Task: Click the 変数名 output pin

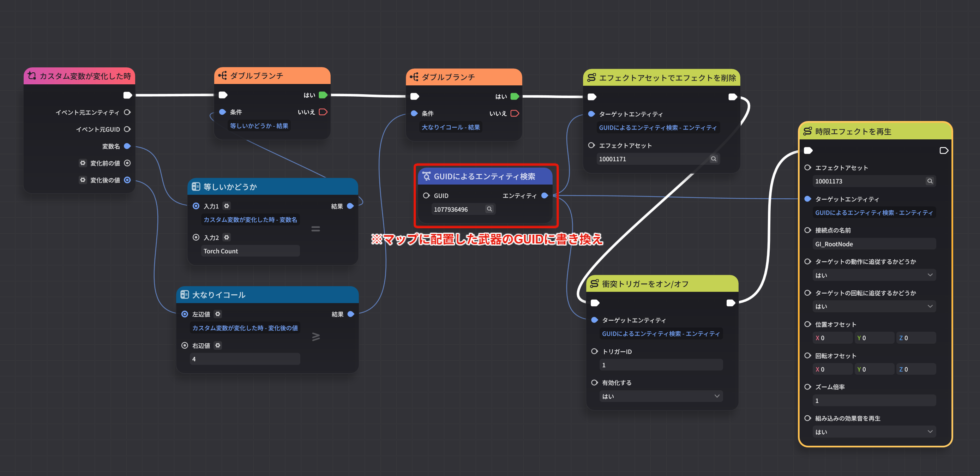Action: pos(127,146)
